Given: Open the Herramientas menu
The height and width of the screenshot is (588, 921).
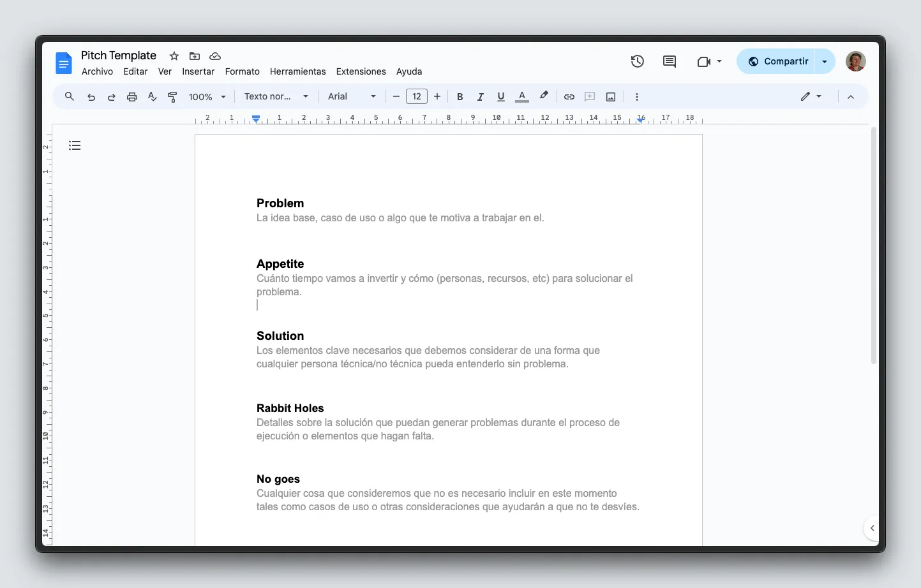Looking at the screenshot, I should pyautogui.click(x=297, y=71).
